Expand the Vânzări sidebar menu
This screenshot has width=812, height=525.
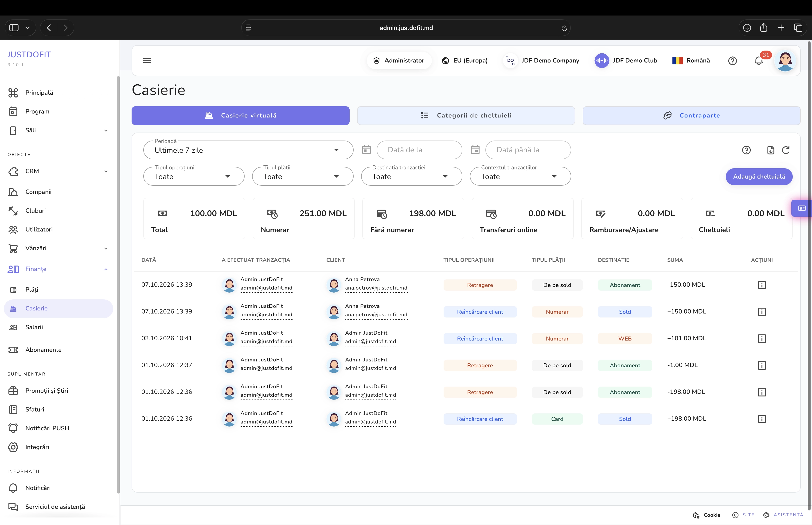click(x=58, y=248)
